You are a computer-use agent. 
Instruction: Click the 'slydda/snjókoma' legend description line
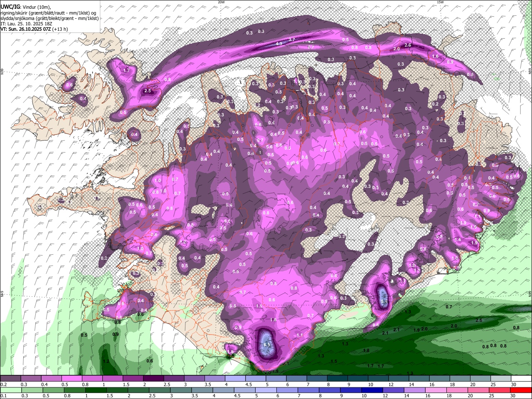click(49, 18)
